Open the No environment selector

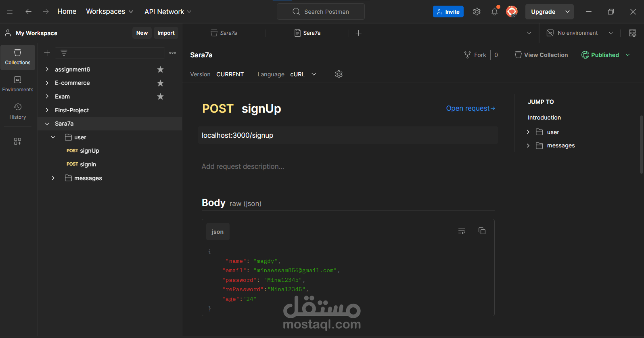coord(580,33)
